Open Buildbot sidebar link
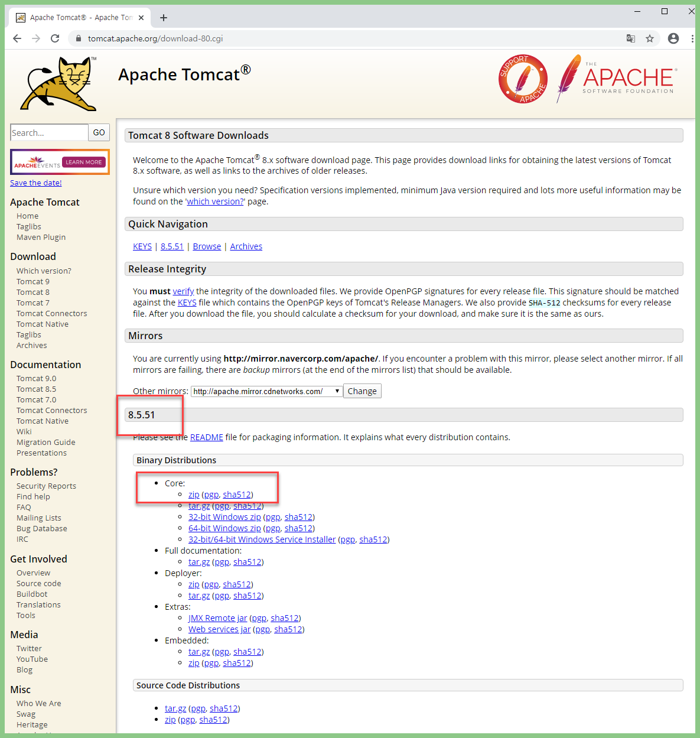This screenshot has height=738, width=700. (32, 594)
